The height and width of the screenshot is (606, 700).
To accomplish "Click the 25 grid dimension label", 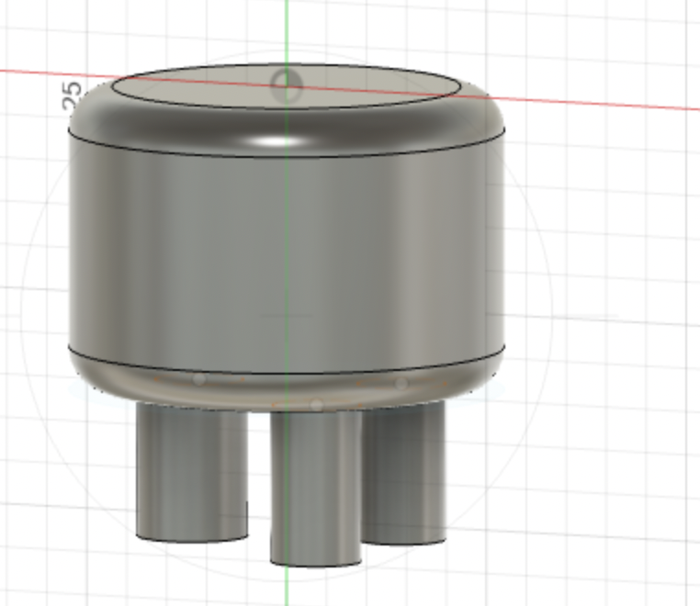I will pyautogui.click(x=72, y=96).
